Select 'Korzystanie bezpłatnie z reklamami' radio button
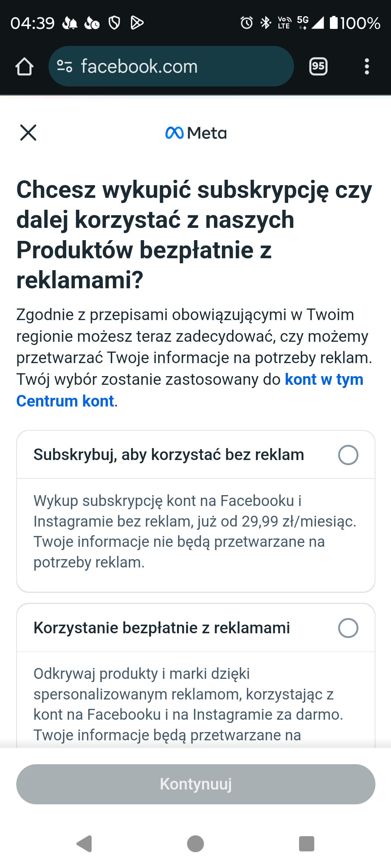Viewport: 391px width, 868px height. pos(348,628)
